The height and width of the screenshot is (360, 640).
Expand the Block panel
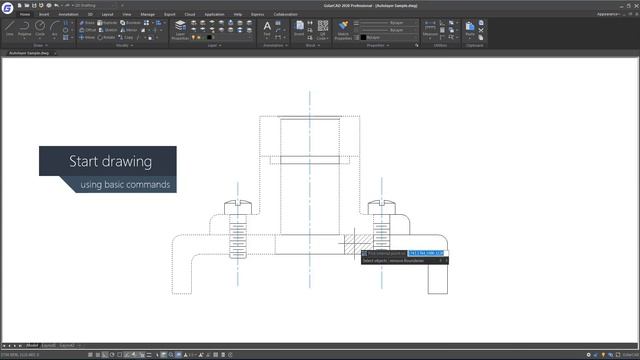313,45
